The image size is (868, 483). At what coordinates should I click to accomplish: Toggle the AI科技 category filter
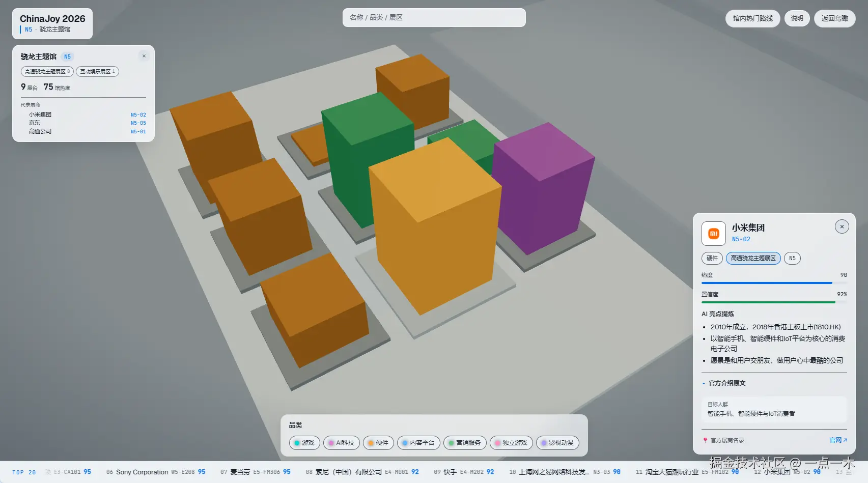pos(341,443)
